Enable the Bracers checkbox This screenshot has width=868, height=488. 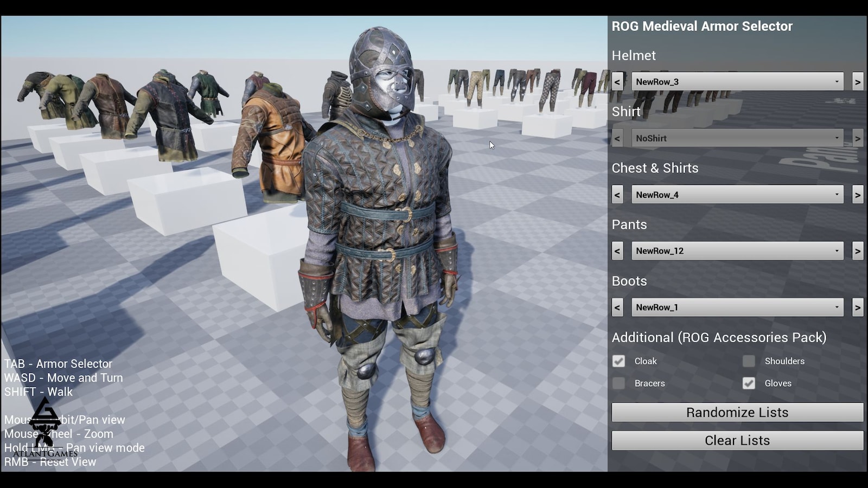(x=618, y=383)
